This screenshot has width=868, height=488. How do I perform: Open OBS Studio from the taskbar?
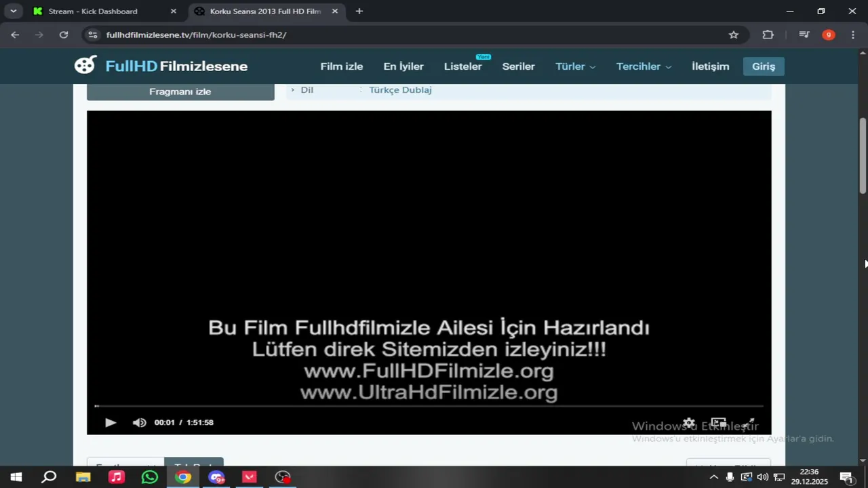tap(283, 477)
